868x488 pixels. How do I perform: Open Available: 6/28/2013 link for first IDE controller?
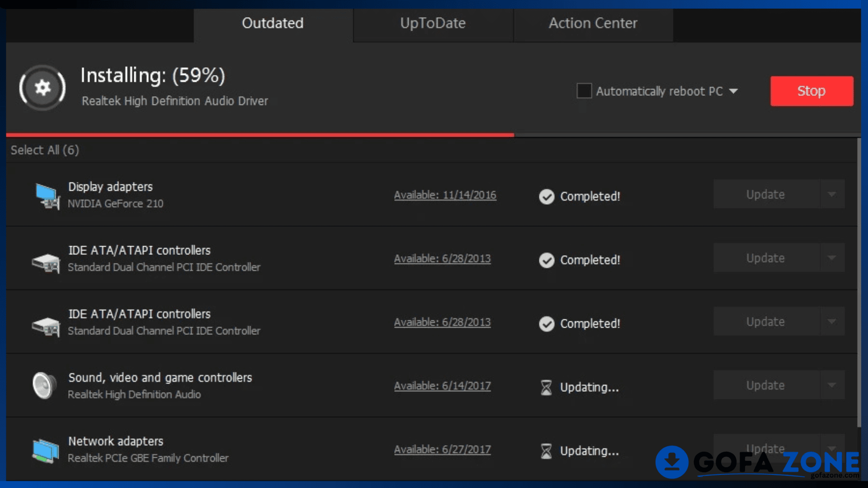tap(442, 259)
